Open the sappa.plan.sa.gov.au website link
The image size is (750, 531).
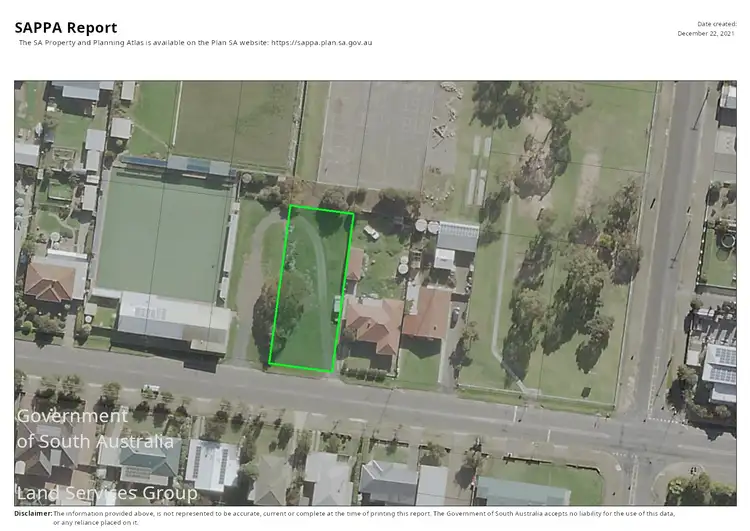[321, 43]
